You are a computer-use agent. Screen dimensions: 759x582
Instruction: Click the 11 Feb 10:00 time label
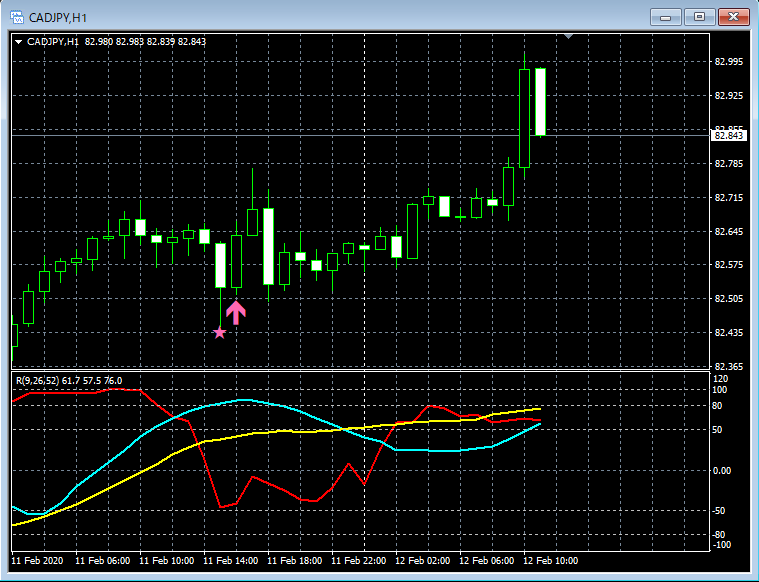(167, 561)
